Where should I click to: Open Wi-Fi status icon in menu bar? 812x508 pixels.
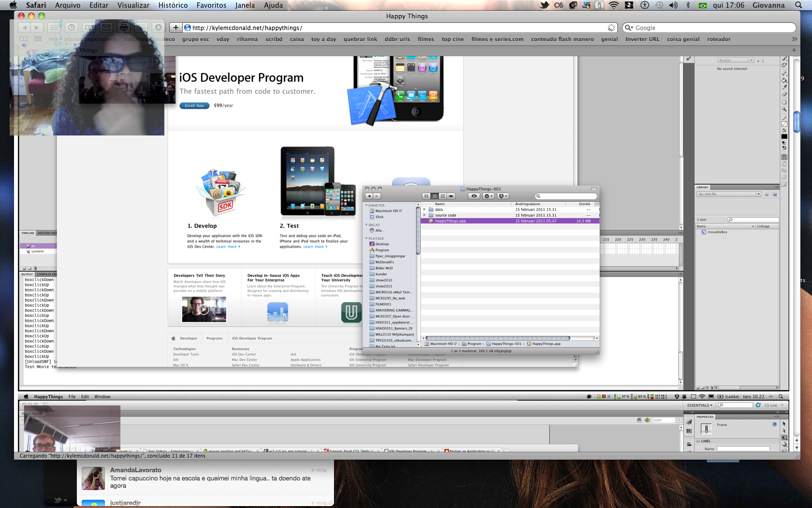point(614,5)
